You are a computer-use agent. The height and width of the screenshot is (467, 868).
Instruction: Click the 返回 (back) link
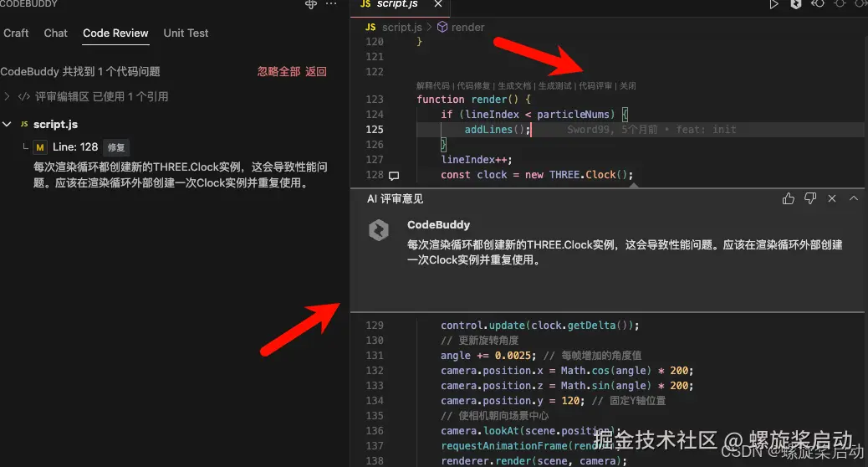[315, 71]
